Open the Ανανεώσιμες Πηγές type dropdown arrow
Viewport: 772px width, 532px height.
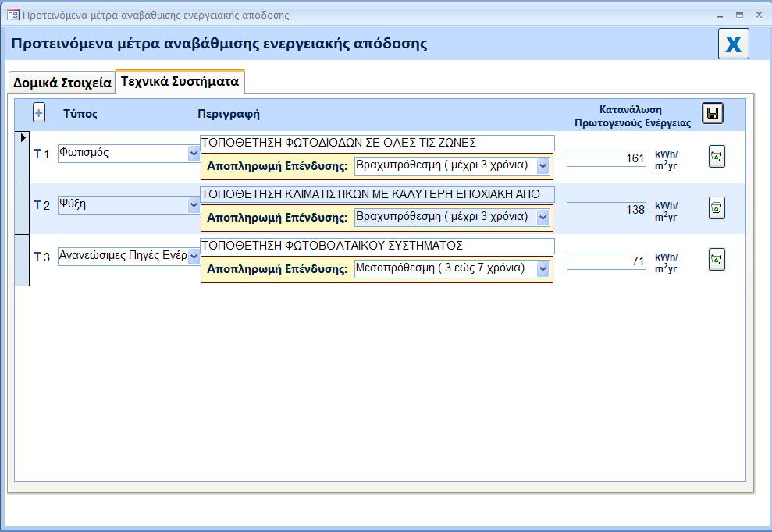[194, 257]
